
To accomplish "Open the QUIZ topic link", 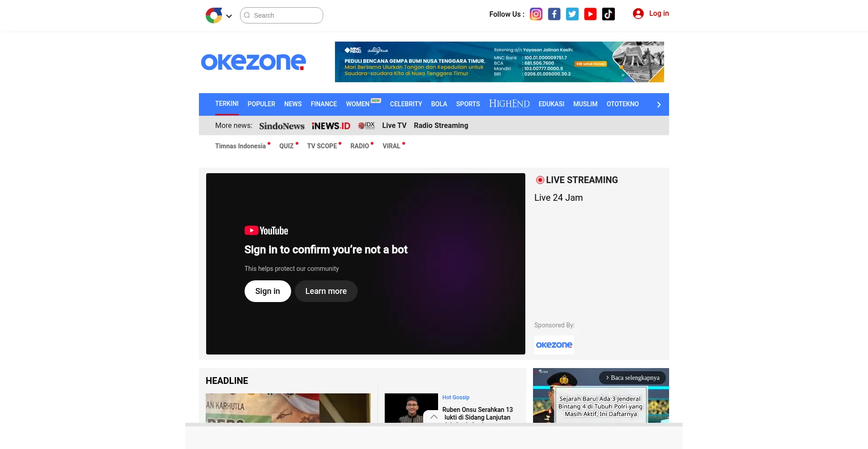I will (287, 146).
